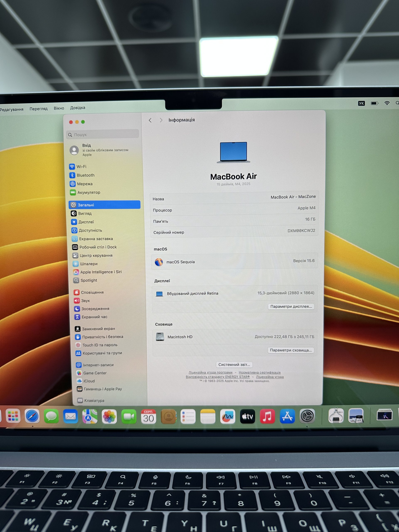
Task: Open Calendar from the Dock
Action: [x=149, y=416]
